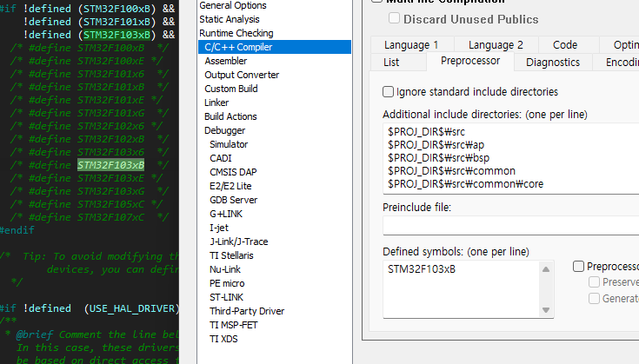Click STM32F103xB in !defined condition
This screenshot has height=364, width=639.
click(x=117, y=35)
